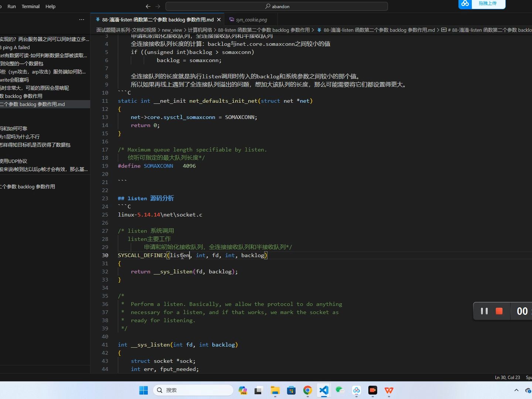This screenshot has width=532, height=399.
Task: Click line number 30 in gutter
Action: coord(105,255)
